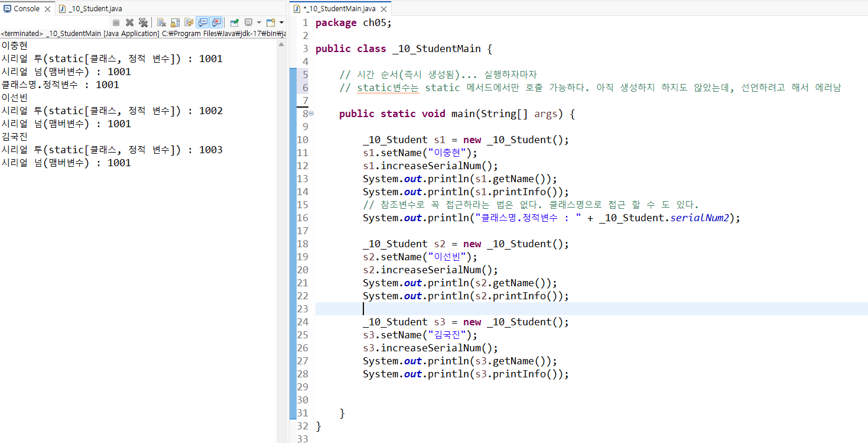The width and height of the screenshot is (868, 443).
Task: Click '_10_Student s3' declaration on line 24
Action: click(x=404, y=322)
